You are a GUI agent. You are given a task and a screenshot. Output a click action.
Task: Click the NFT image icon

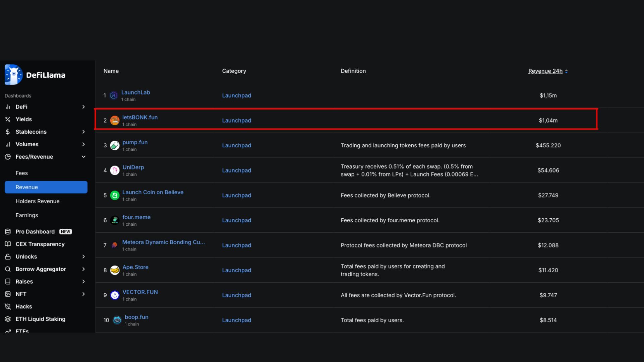[x=8, y=294]
